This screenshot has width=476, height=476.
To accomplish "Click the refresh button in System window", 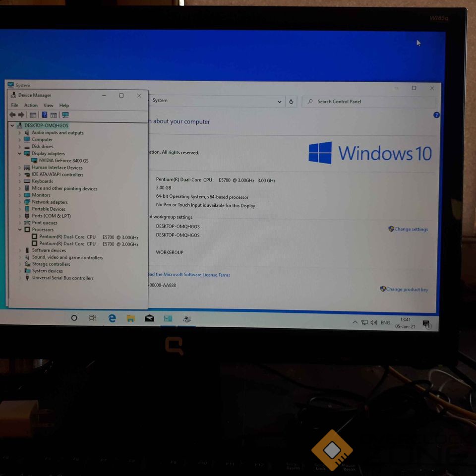I will pos(291,102).
